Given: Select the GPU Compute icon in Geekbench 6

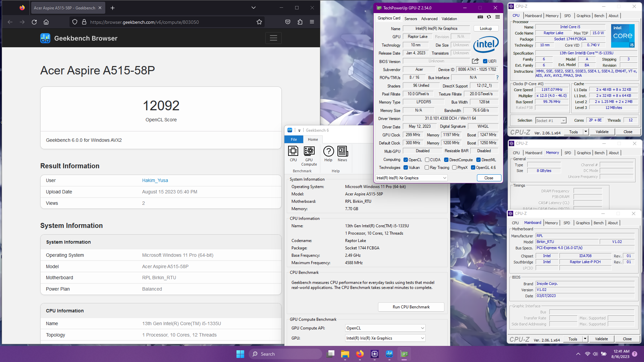Looking at the screenshot, I should pyautogui.click(x=309, y=156).
